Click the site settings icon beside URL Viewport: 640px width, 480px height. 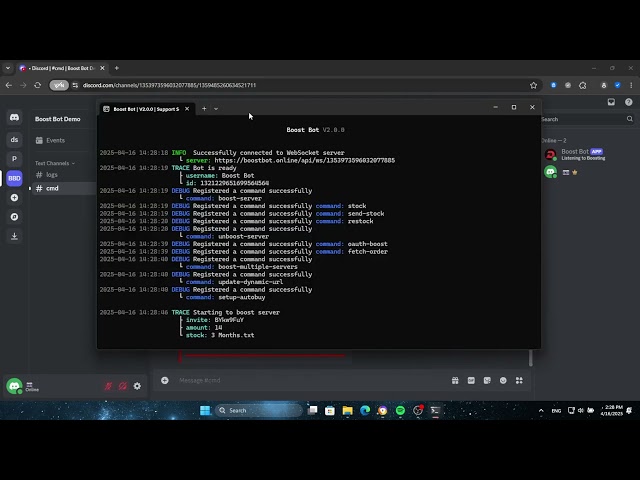(x=75, y=85)
